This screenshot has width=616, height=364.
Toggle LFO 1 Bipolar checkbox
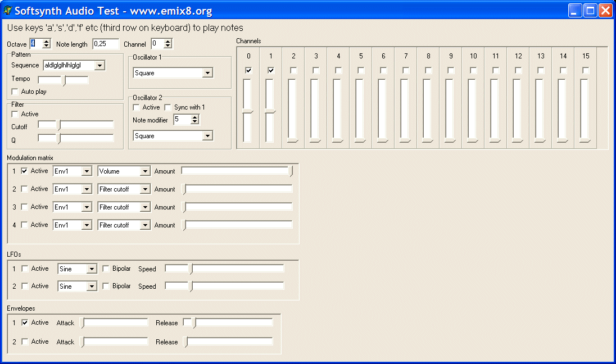106,269
